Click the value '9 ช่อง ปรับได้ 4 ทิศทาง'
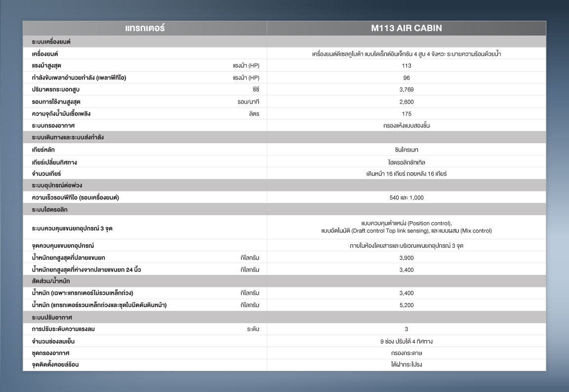 tap(406, 341)
